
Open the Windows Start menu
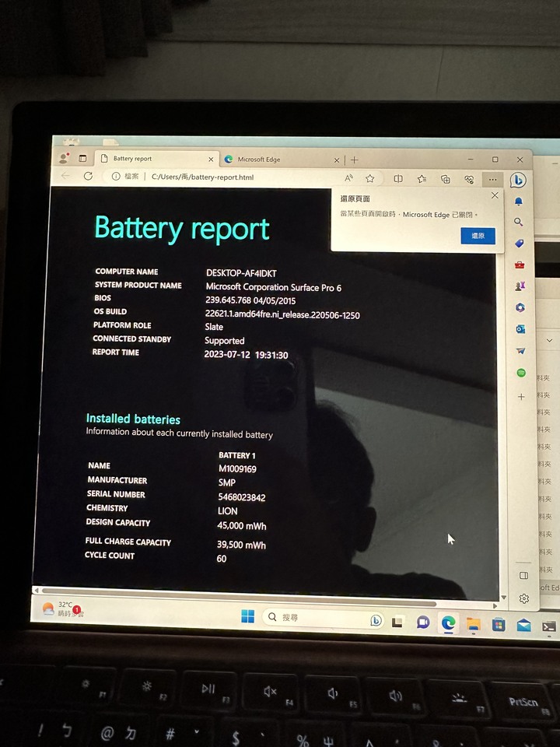247,616
